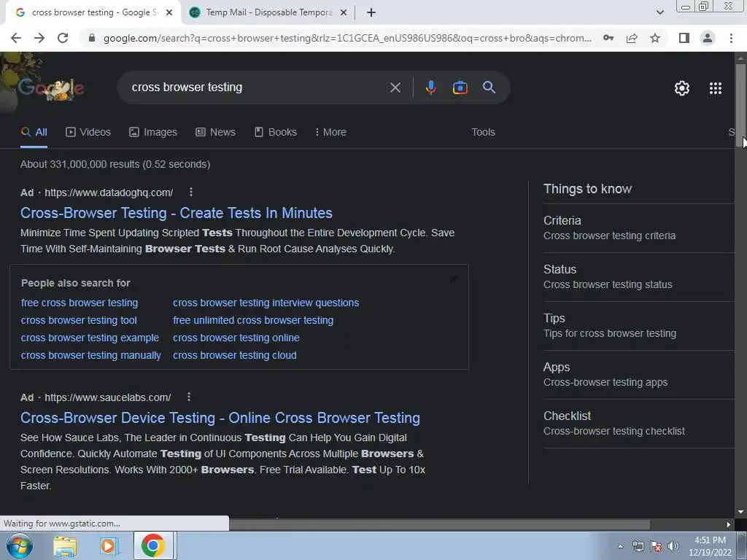747x560 pixels.
Task: Open a new browser tab
Action: (x=371, y=13)
